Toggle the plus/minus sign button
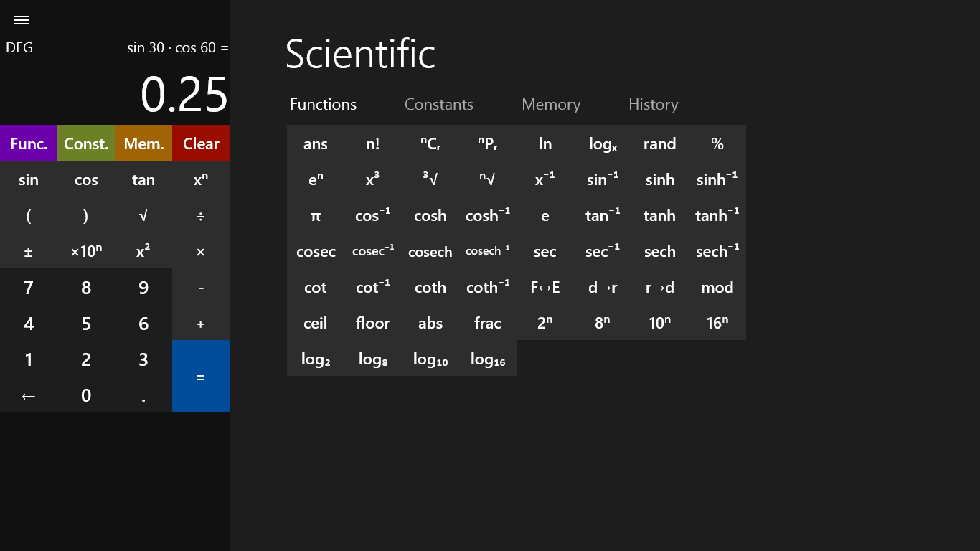 coord(29,252)
